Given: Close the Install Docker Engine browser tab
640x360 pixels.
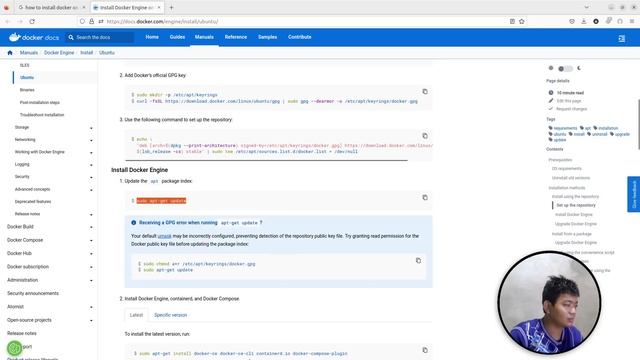Looking at the screenshot, I should coord(159,7).
